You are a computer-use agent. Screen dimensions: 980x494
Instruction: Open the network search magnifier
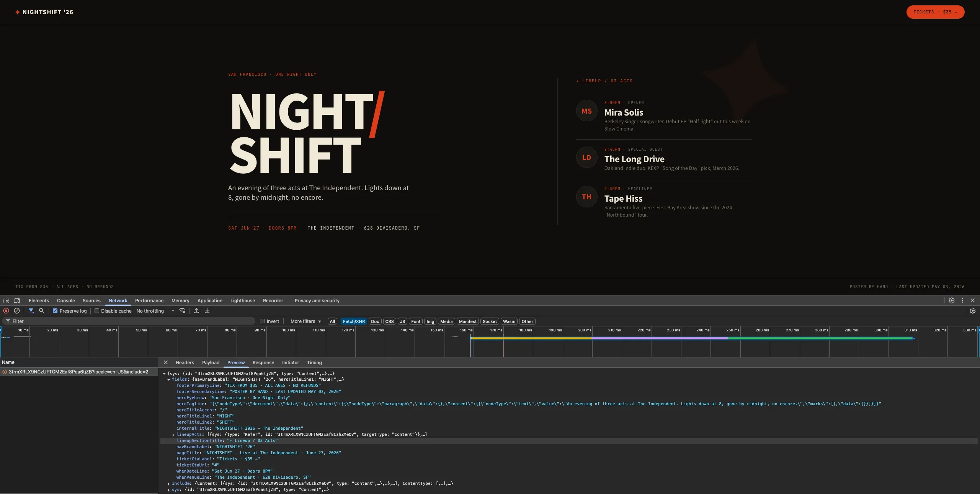(x=42, y=311)
